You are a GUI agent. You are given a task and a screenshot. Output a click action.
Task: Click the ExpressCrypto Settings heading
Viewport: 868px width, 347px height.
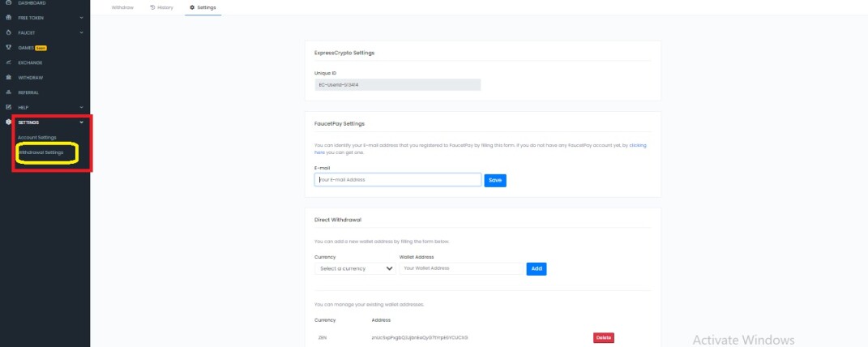click(344, 53)
